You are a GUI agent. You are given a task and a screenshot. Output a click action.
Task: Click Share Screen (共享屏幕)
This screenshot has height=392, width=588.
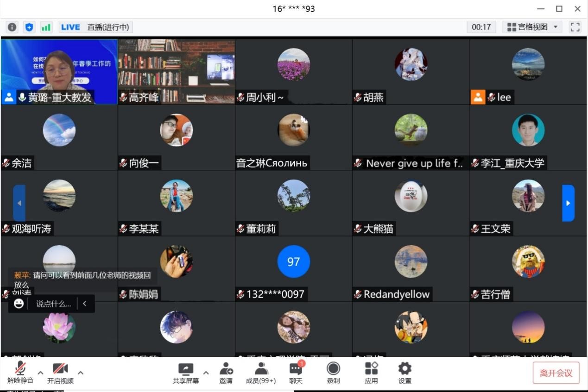tap(186, 373)
